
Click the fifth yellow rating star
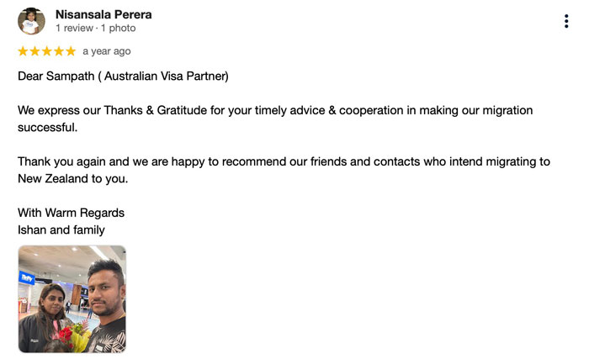coord(71,51)
